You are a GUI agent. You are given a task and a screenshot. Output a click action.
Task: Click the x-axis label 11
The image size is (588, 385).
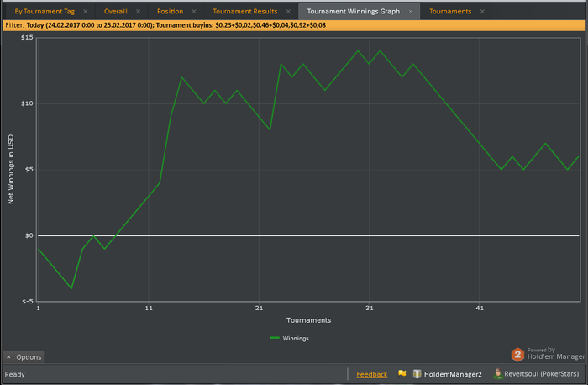pos(149,308)
